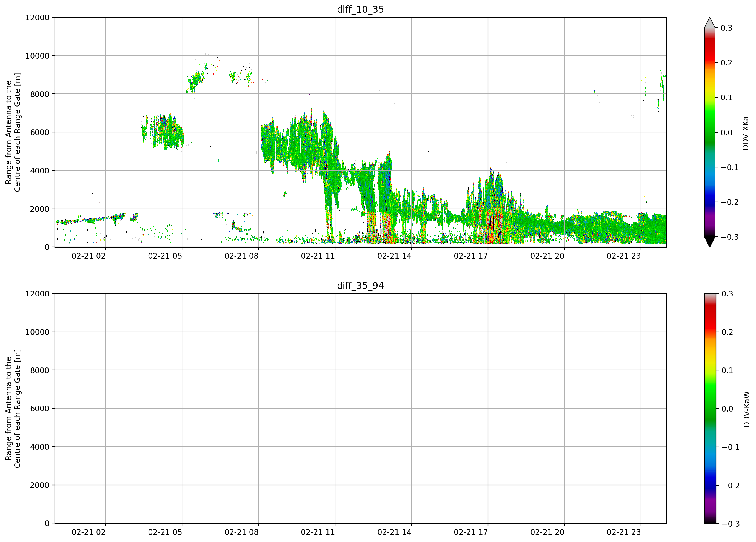This screenshot has width=756, height=542.
Task: Click the 10000 tick on diff_10_35 y-axis
Action: pyautogui.click(x=37, y=56)
